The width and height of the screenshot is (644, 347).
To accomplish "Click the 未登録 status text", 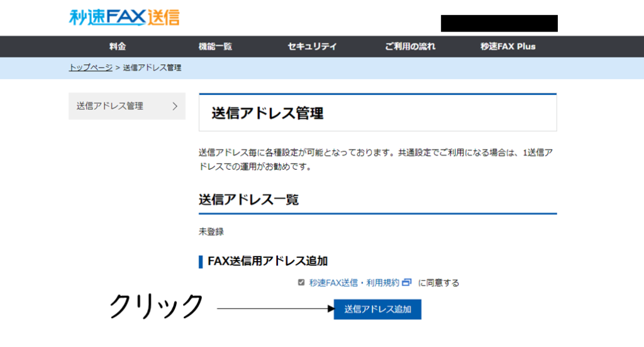I will [211, 231].
